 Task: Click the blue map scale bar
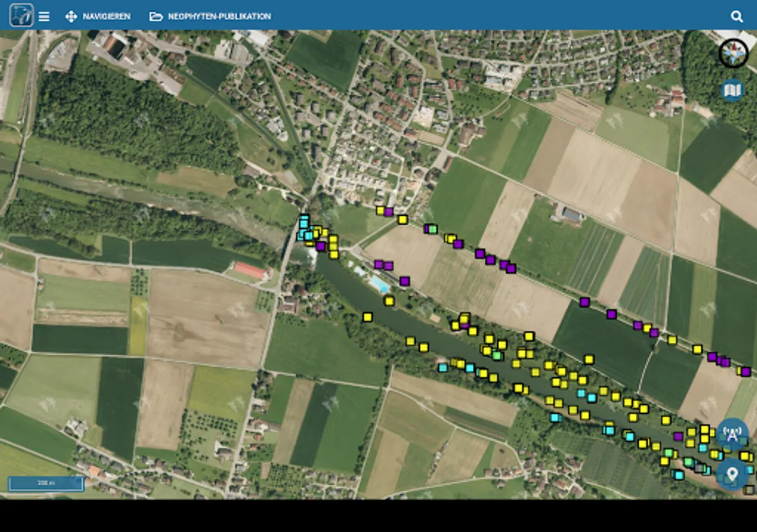[46, 484]
